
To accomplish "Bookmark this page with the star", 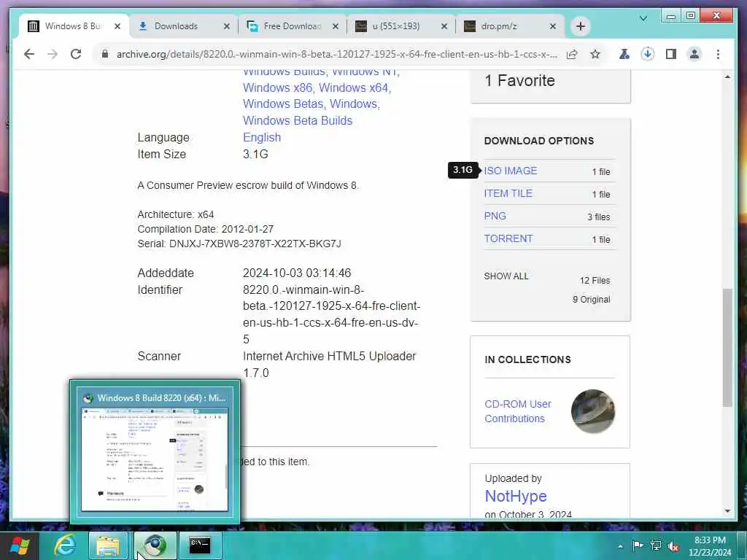I will coord(595,54).
